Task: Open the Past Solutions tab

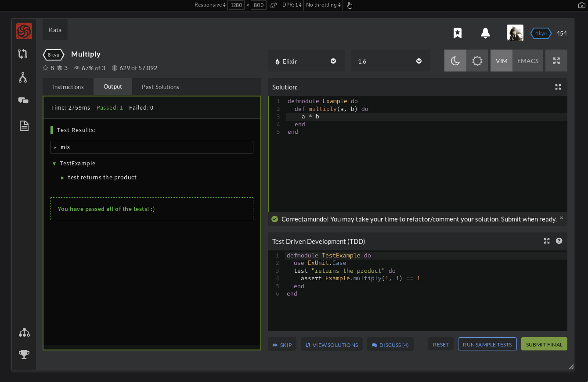Action: point(160,87)
